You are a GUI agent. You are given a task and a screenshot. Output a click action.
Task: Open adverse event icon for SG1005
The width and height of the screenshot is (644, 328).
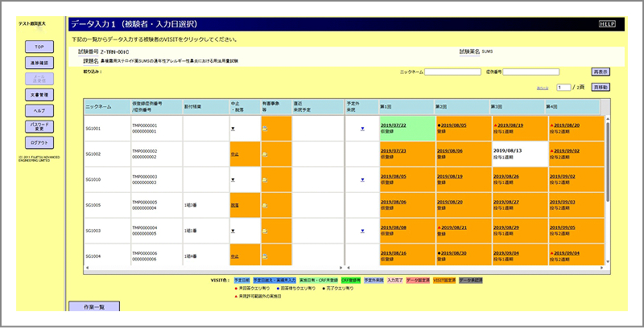tap(265, 206)
